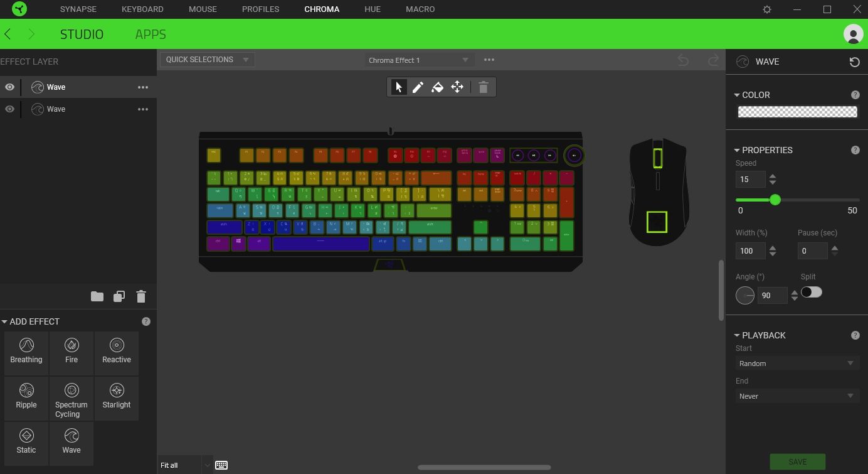Open user account profile icon

click(x=854, y=34)
